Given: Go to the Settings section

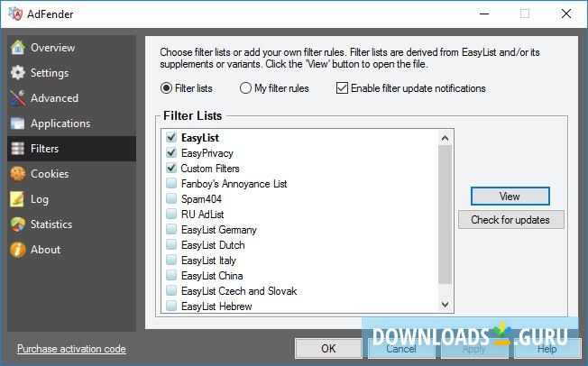Looking at the screenshot, I should [x=50, y=73].
